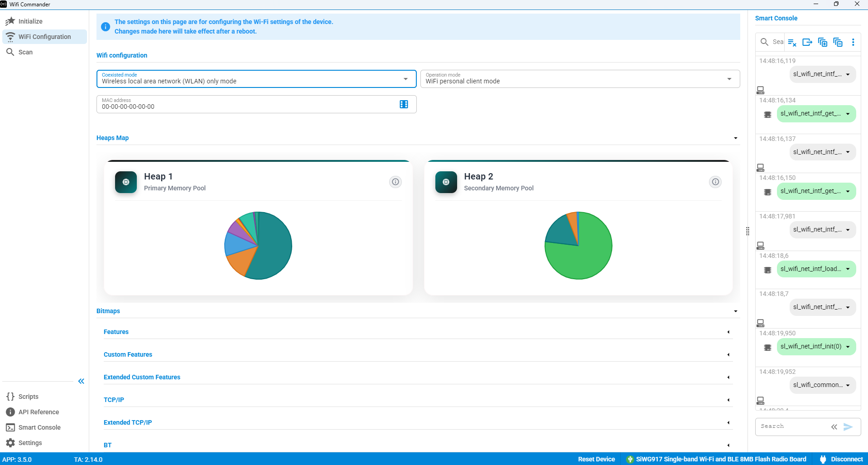Expand the sl_wifi_net_intf_init(0) entry
The image size is (868, 465).
tap(848, 347)
